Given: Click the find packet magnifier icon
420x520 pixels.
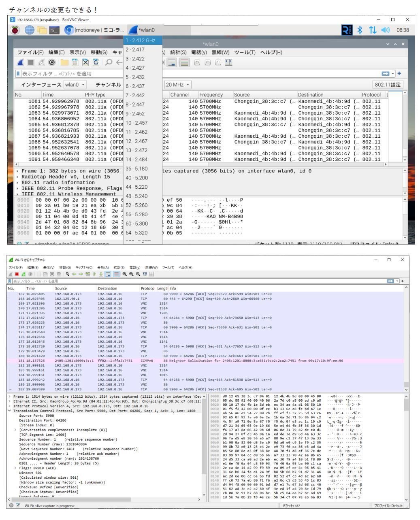Looking at the screenshot, I should (x=68, y=274).
